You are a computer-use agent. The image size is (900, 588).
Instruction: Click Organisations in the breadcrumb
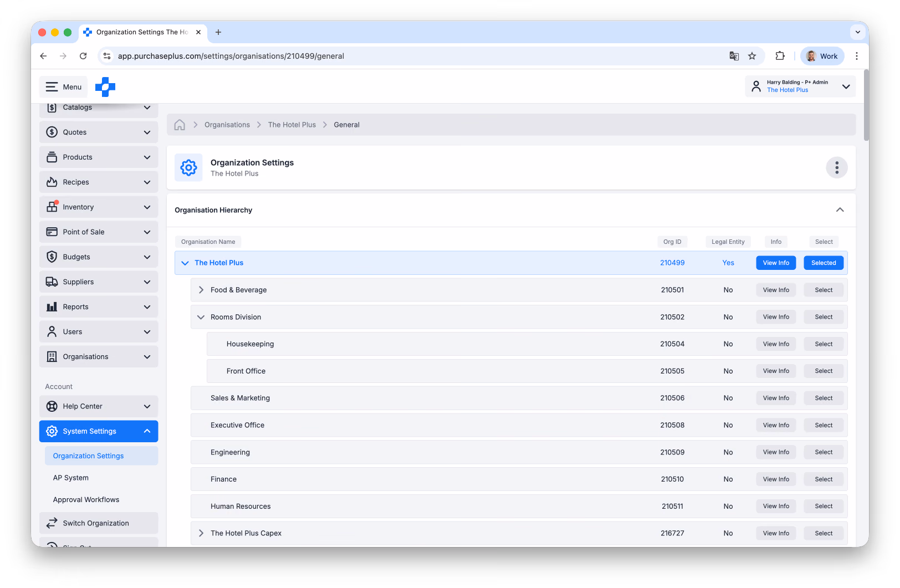[x=227, y=125]
